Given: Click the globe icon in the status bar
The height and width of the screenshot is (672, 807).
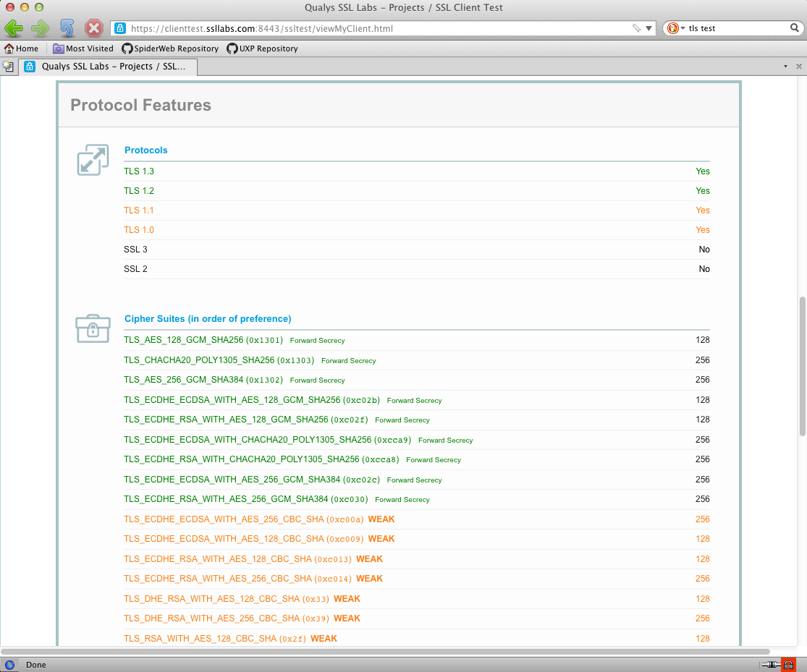Looking at the screenshot, I should click(9, 665).
